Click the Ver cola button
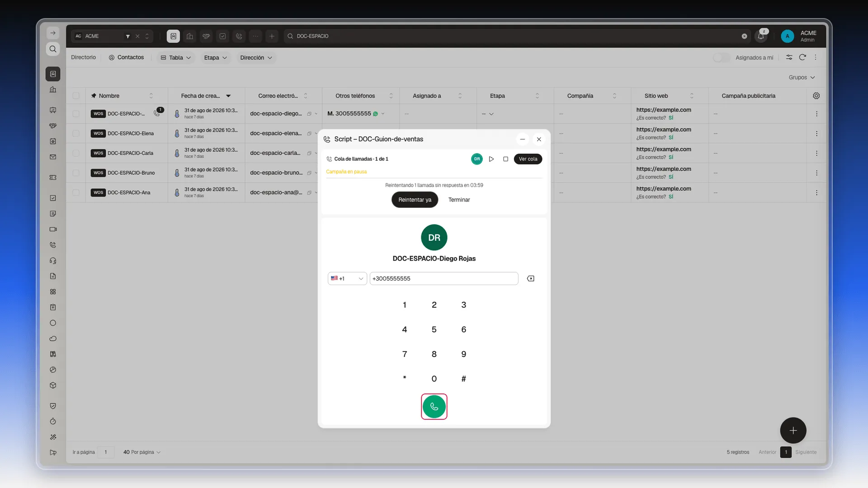868x488 pixels. 528,159
